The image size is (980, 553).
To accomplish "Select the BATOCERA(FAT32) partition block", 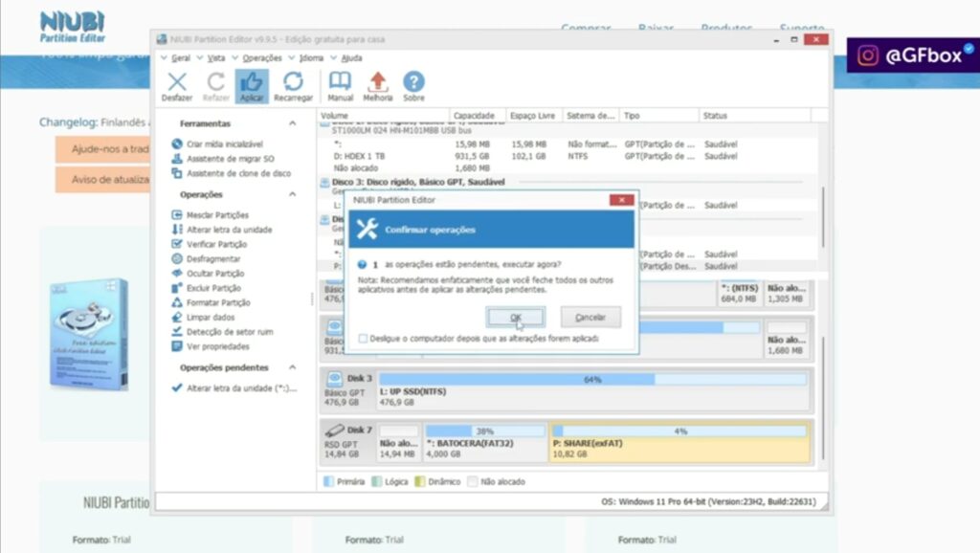I will tap(485, 443).
